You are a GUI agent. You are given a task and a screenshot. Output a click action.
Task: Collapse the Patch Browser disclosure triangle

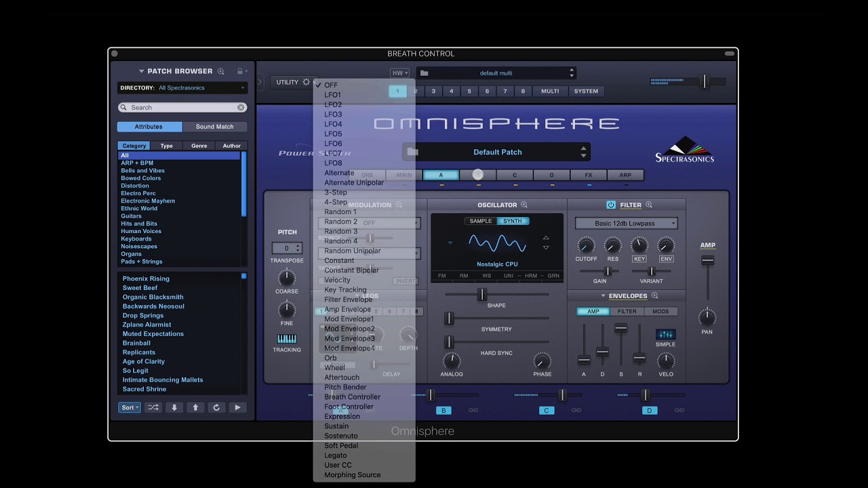click(142, 71)
